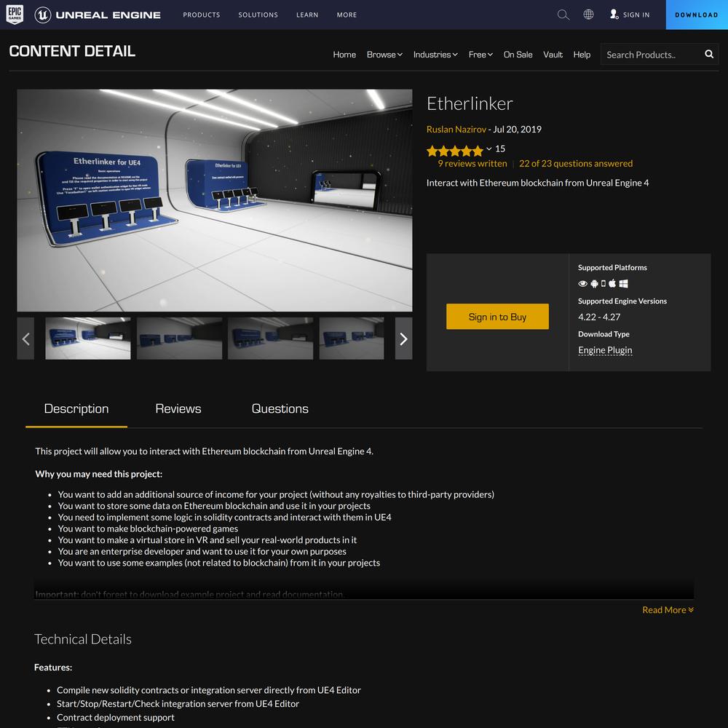Viewport: 728px width, 728px height.
Task: Open 22 of 23 questions answered link
Action: click(x=576, y=163)
